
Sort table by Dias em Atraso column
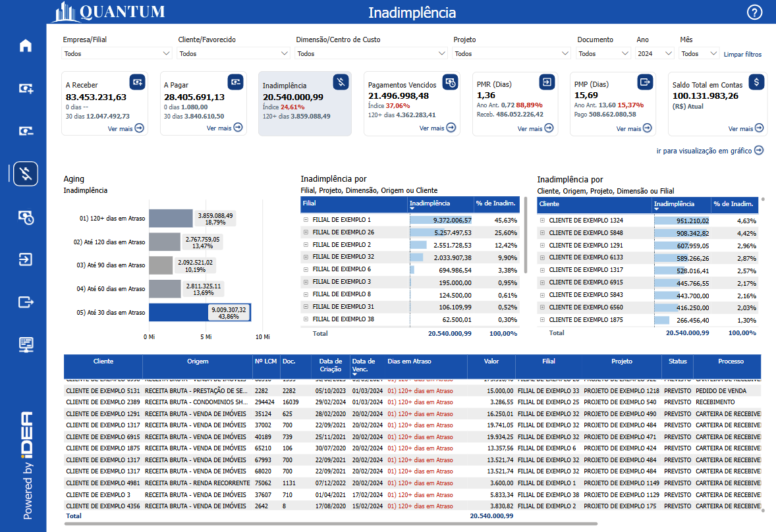click(x=409, y=361)
